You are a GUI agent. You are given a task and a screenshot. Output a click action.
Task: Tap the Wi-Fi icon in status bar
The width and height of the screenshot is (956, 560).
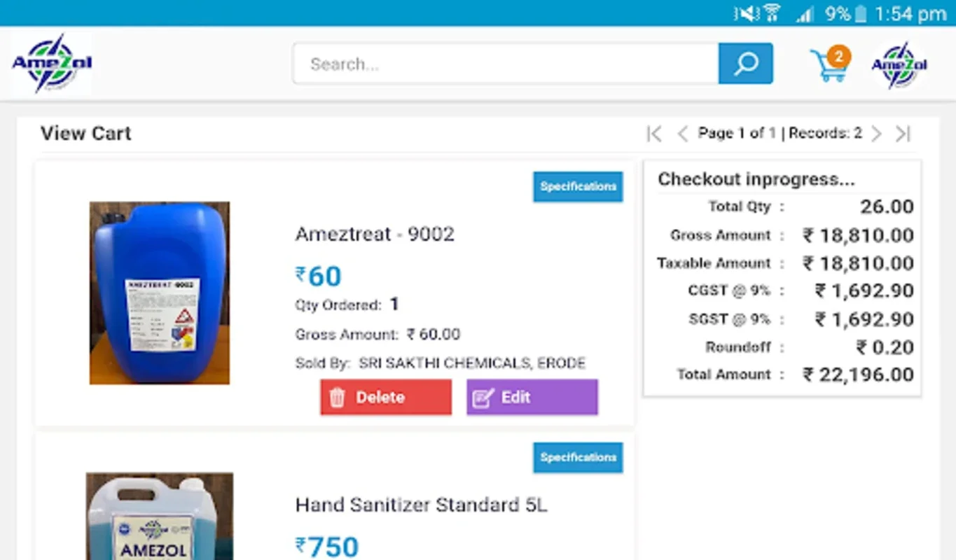click(x=772, y=13)
